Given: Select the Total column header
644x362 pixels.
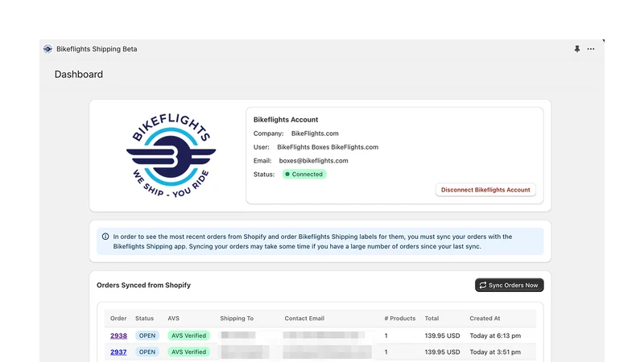Looking at the screenshot, I should point(431,318).
